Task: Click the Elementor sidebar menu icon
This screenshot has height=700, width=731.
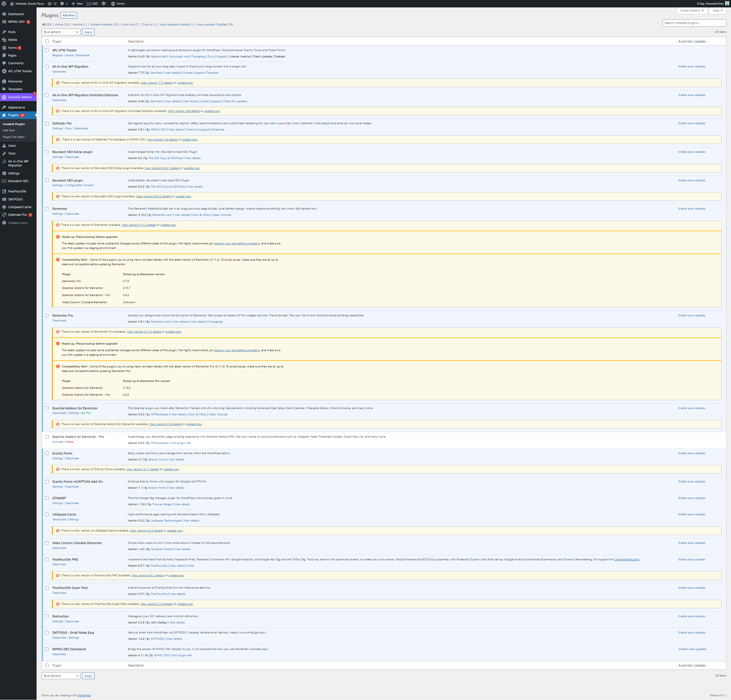Action: (4, 81)
